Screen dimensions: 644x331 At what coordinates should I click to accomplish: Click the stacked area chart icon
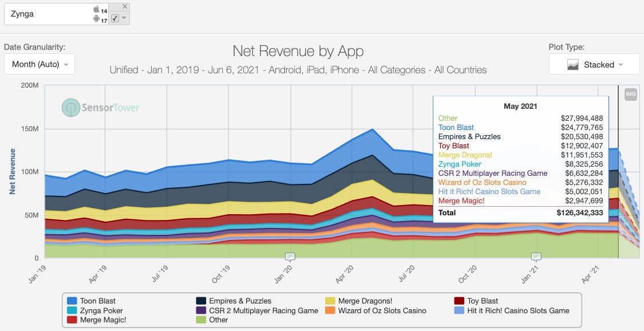[573, 65]
